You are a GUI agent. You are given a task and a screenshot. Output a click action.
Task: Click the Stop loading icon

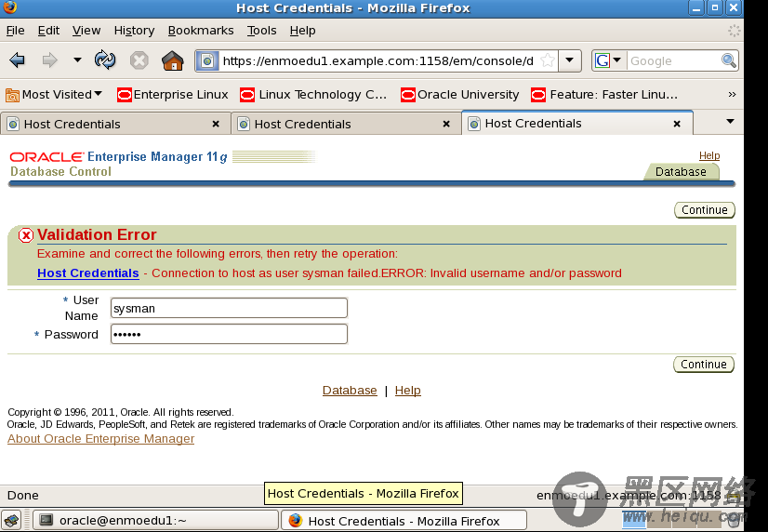[139, 60]
